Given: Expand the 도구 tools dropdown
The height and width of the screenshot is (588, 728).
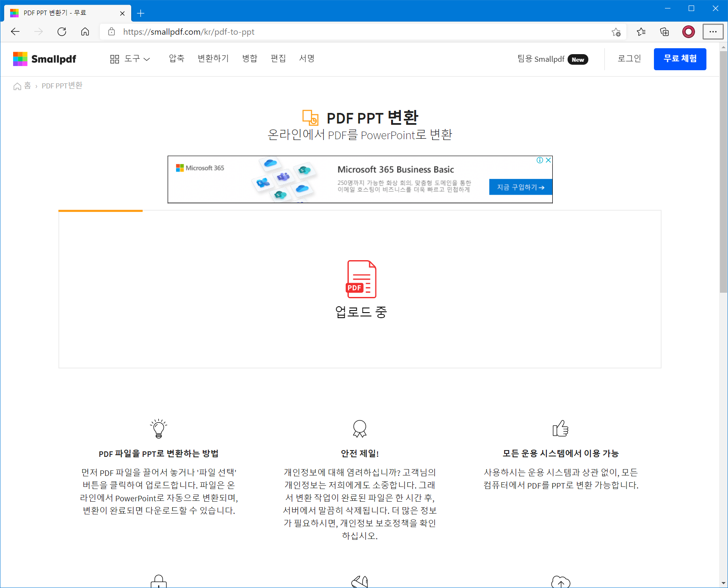Looking at the screenshot, I should click(130, 59).
